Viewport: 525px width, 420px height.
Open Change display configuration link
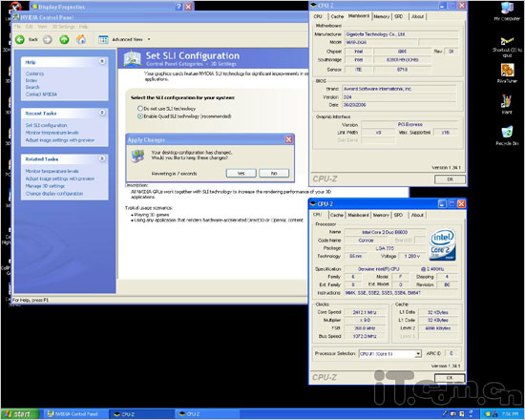(54, 194)
